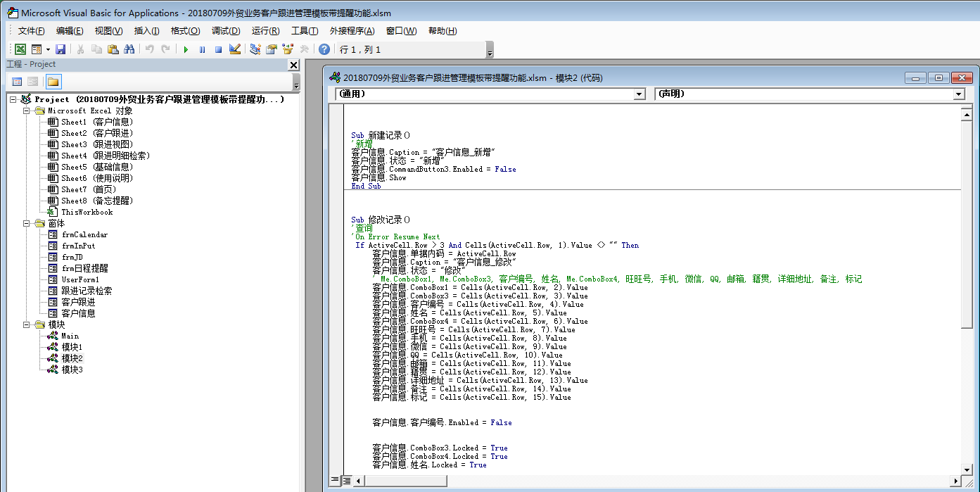Open the Project Explorer toolbar icon
The height and width of the screenshot is (492, 980).
pos(255,49)
